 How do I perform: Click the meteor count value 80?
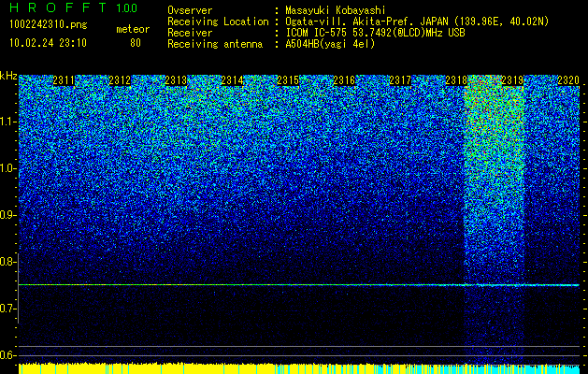click(136, 43)
